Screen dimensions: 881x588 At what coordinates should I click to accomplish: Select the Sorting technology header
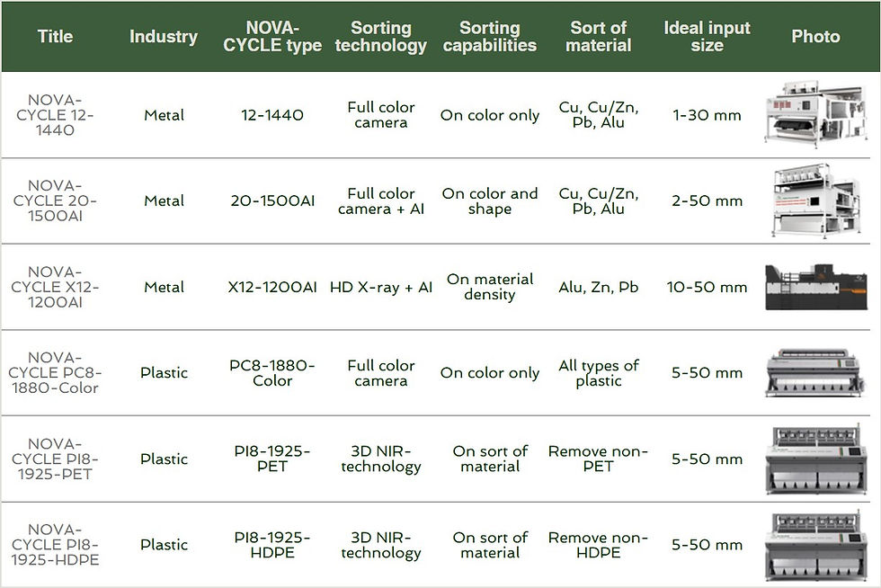381,37
